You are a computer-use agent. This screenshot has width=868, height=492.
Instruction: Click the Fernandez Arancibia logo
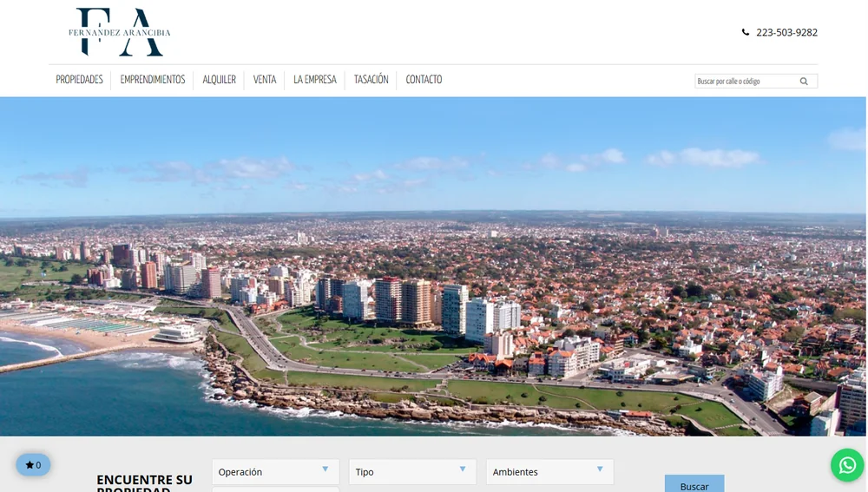click(120, 32)
